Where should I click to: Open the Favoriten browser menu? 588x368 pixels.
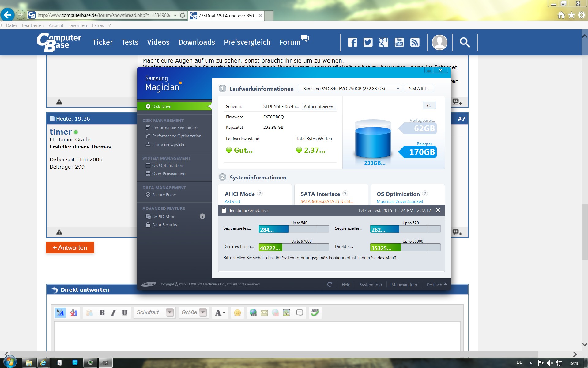[x=77, y=25]
